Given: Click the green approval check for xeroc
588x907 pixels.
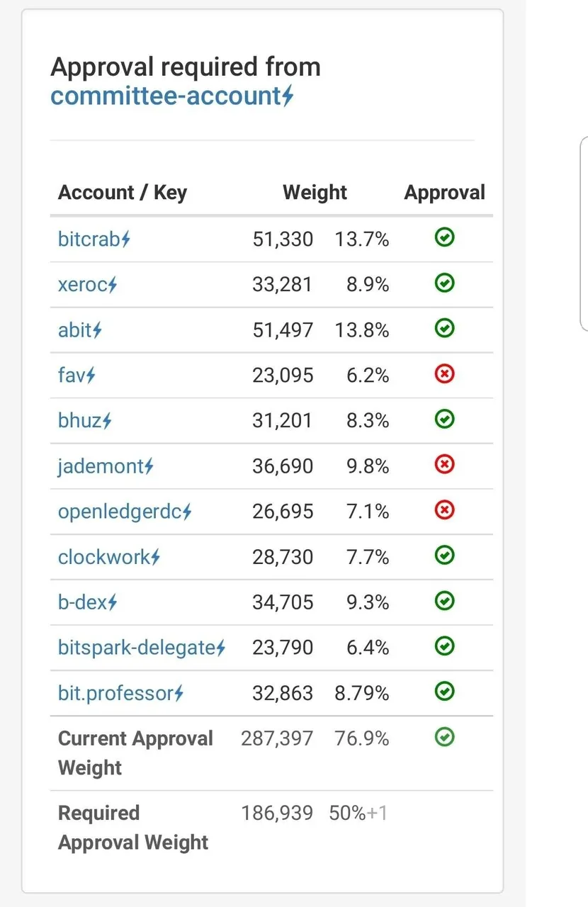Looking at the screenshot, I should (x=444, y=283).
